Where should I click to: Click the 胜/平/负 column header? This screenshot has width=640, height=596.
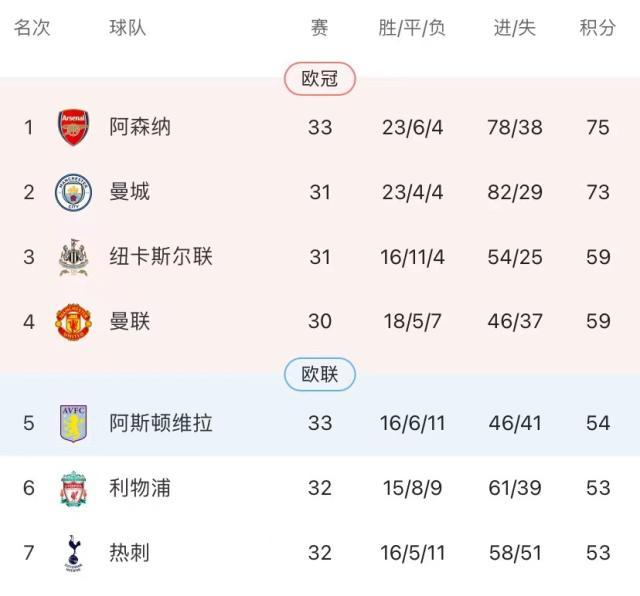(x=412, y=28)
